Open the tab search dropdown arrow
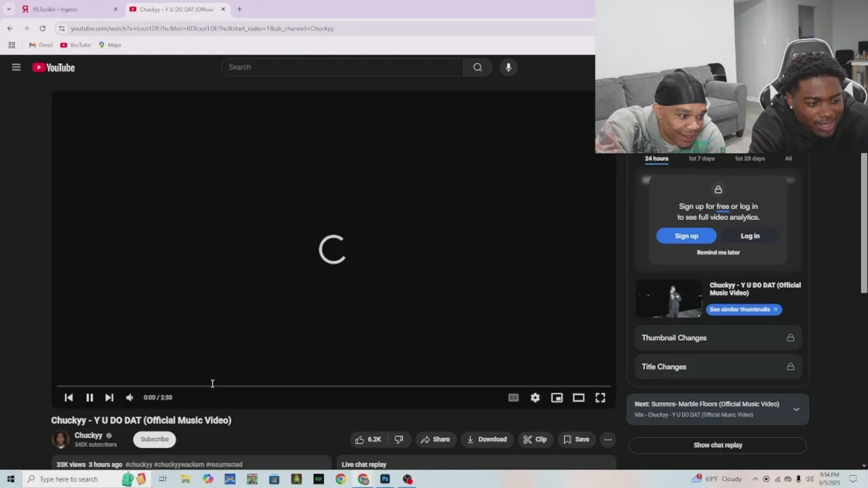This screenshot has height=488, width=868. click(9, 9)
